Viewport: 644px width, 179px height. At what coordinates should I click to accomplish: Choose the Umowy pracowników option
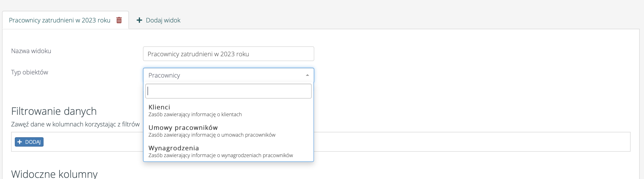coord(183,128)
